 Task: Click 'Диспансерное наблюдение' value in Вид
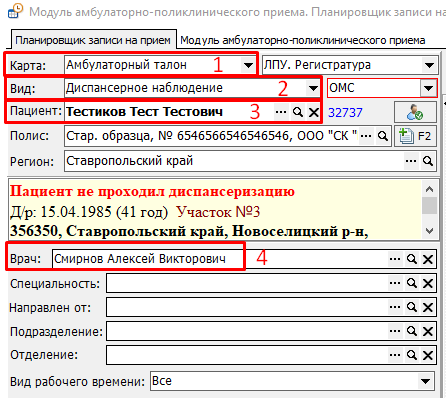(x=144, y=88)
